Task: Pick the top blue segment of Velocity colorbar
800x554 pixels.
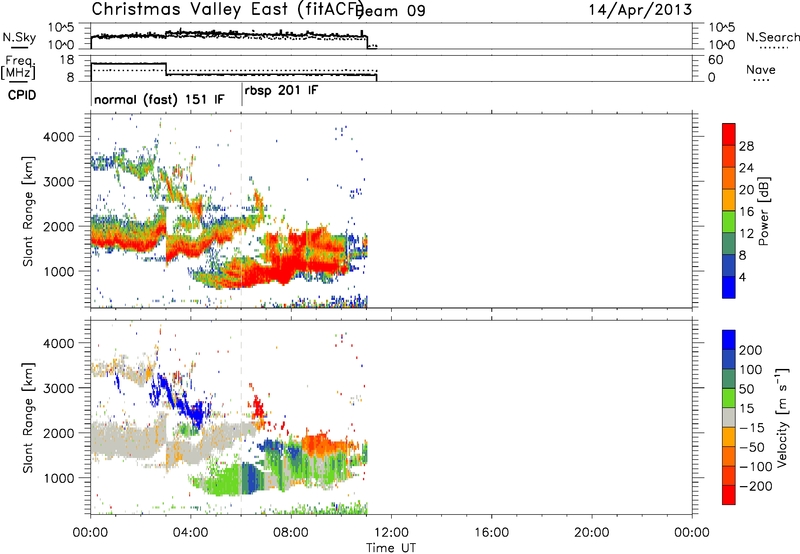Action: click(x=729, y=340)
